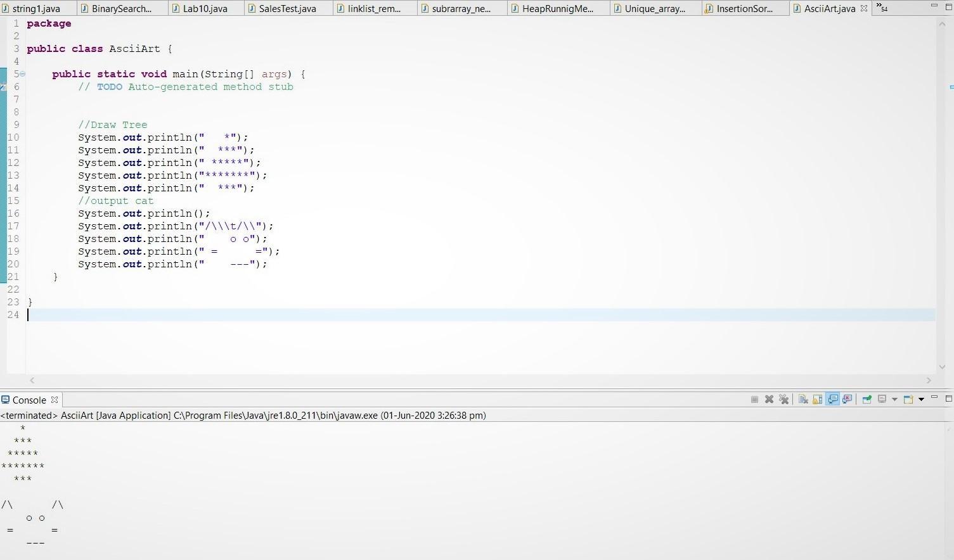Switch to the SalesTest.java tab
This screenshot has height=560, width=954.
287,8
